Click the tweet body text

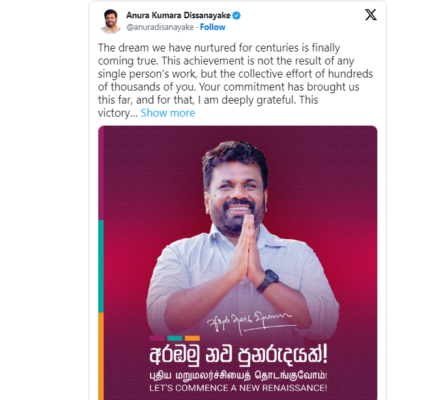tap(235, 80)
